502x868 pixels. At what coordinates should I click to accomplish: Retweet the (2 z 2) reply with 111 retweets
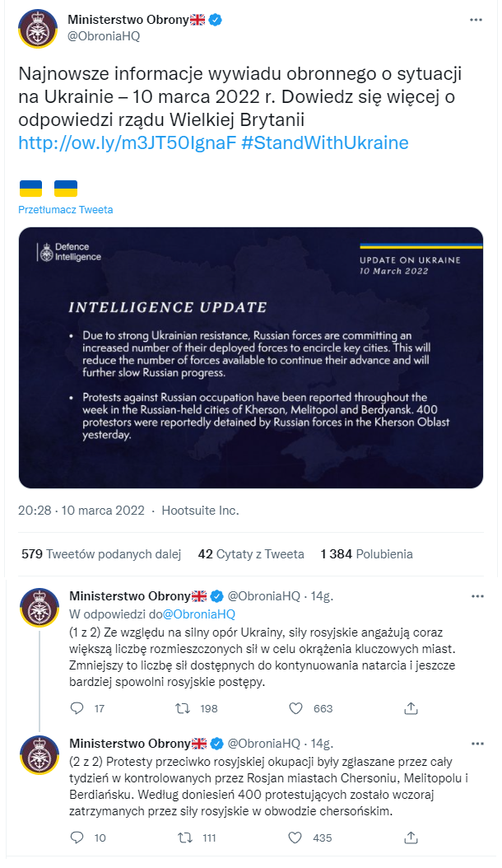click(185, 838)
